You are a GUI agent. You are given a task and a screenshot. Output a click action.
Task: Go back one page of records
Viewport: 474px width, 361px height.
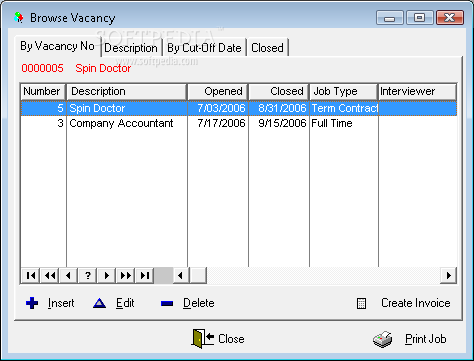click(50, 276)
